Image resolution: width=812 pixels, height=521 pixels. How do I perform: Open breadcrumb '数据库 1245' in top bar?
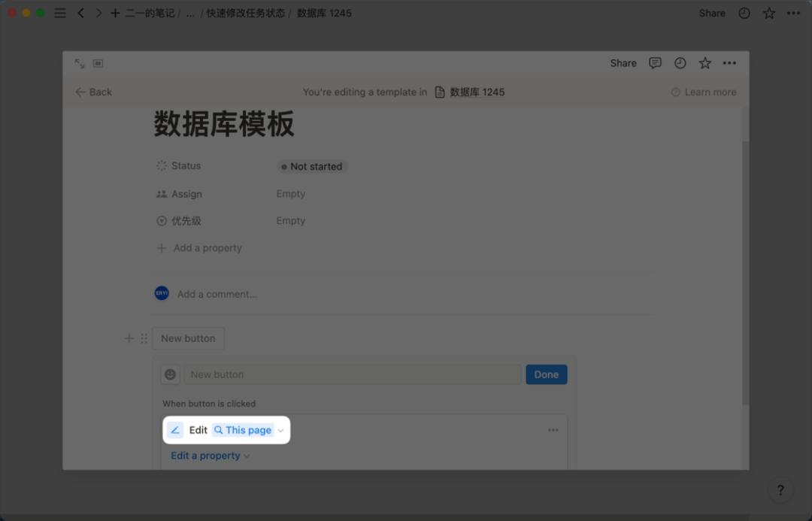coord(324,13)
